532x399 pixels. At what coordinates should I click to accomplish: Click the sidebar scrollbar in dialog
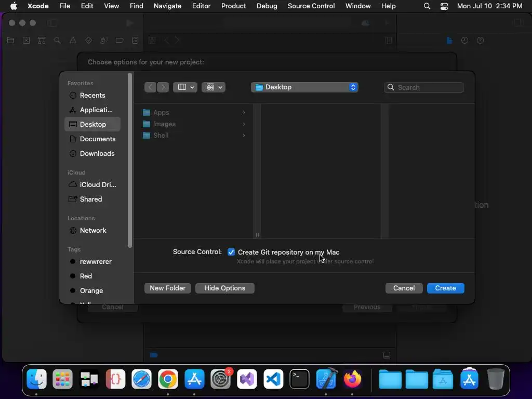[129, 160]
